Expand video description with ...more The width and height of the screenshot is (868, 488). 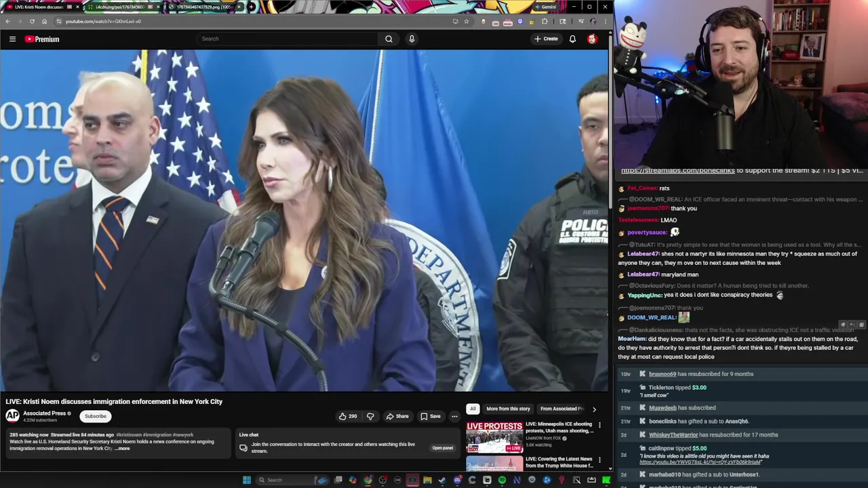122,449
